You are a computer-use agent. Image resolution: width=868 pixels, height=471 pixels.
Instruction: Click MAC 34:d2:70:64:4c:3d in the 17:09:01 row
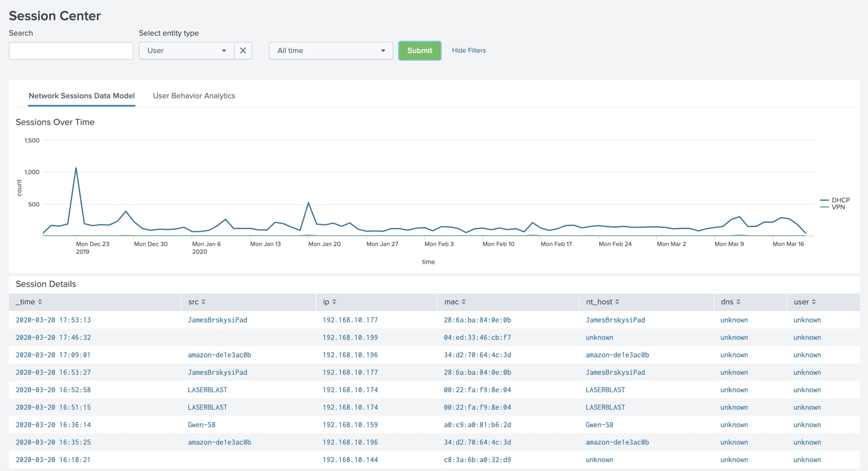(477, 355)
